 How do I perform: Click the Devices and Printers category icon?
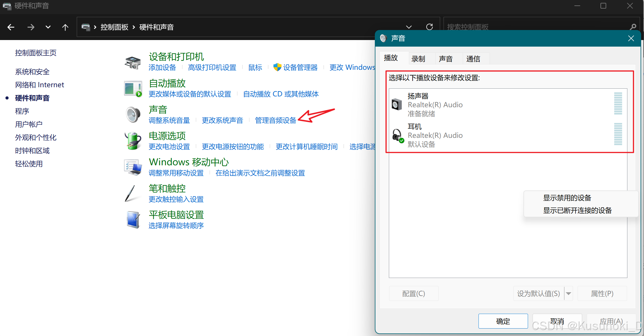pyautogui.click(x=133, y=63)
